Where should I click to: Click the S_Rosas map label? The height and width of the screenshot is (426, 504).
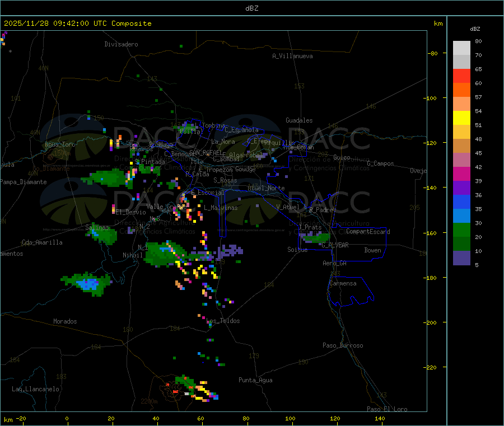[225, 180]
